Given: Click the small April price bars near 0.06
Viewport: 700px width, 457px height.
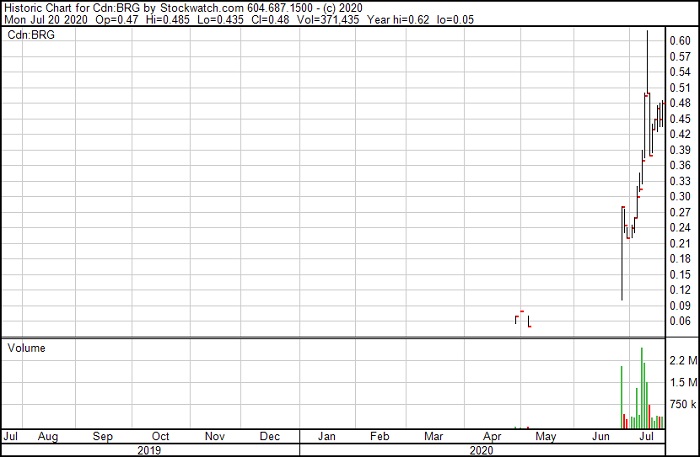Looking at the screenshot, I should point(522,318).
